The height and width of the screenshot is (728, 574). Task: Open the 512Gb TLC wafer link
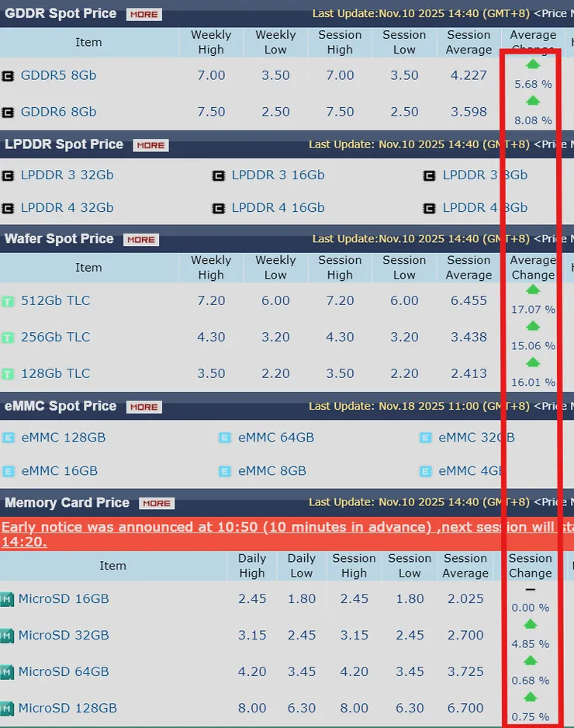[x=55, y=301]
